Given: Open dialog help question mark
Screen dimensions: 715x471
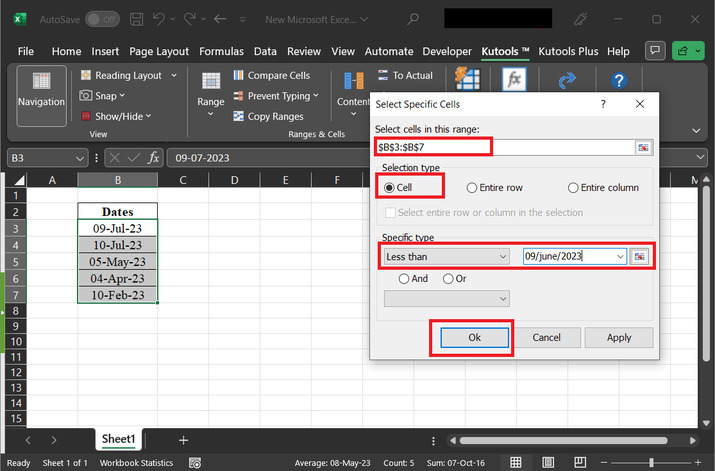Looking at the screenshot, I should [x=603, y=104].
